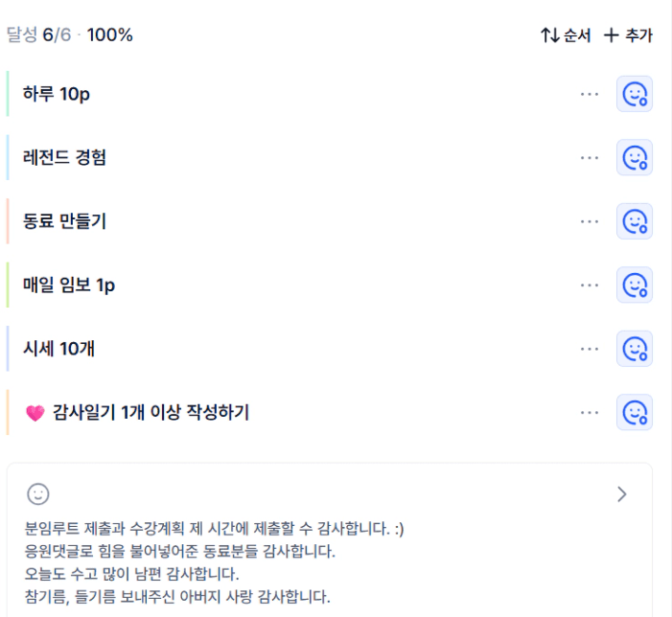Click the three dots next to 감사일기 goal
This screenshot has height=617, width=672.
coord(590,412)
